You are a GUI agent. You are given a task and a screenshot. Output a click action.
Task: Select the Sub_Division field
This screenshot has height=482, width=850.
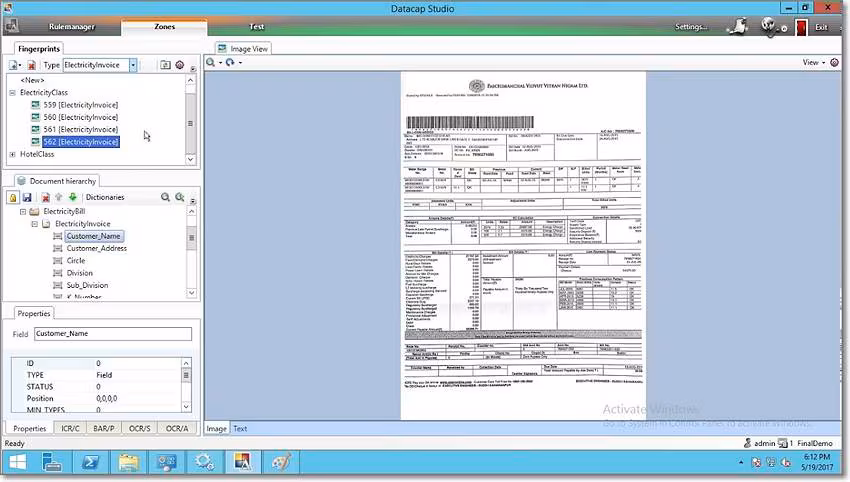87,285
